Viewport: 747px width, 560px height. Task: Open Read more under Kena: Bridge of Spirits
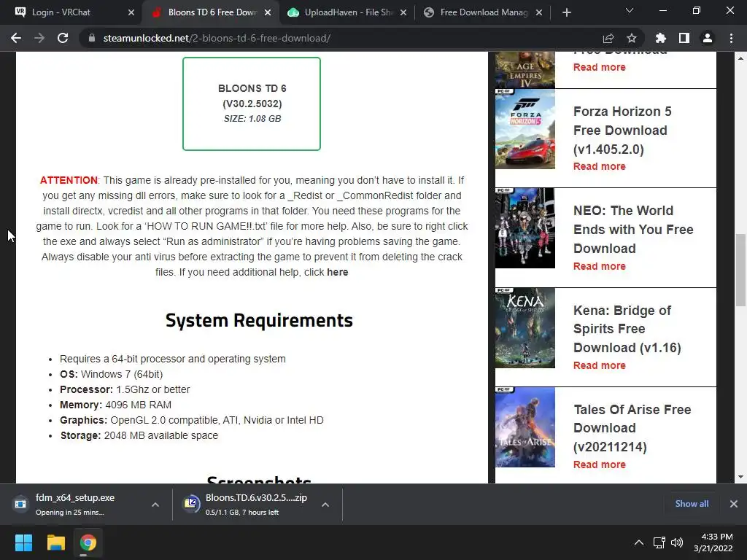[600, 365]
